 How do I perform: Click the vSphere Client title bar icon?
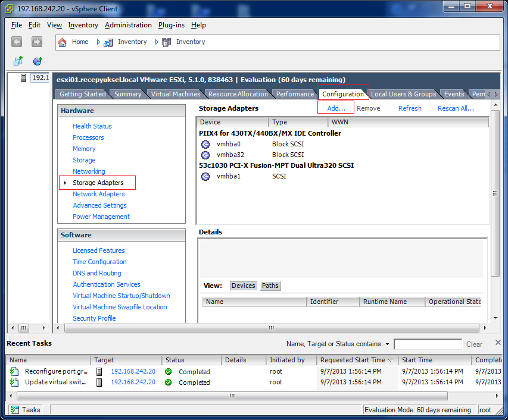[x=10, y=9]
